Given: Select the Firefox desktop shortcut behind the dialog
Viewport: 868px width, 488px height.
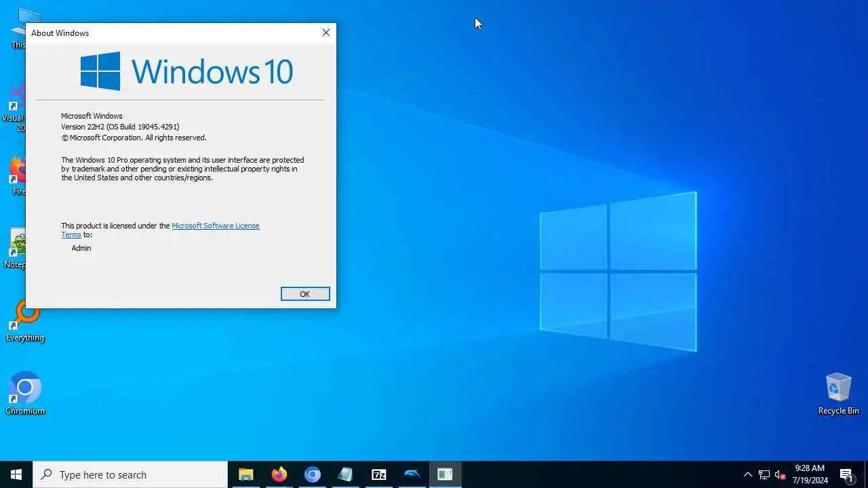Looking at the screenshot, I should (x=18, y=175).
